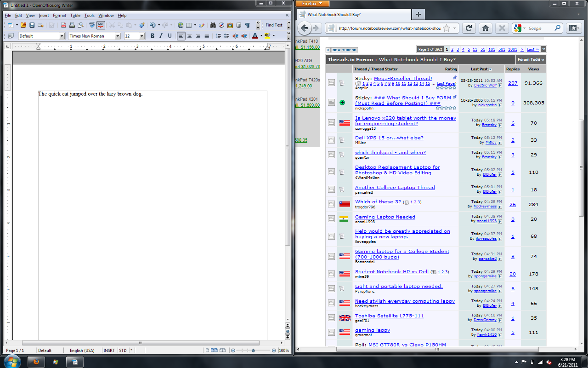Open Forum Tools in the forum header

pyautogui.click(x=531, y=60)
